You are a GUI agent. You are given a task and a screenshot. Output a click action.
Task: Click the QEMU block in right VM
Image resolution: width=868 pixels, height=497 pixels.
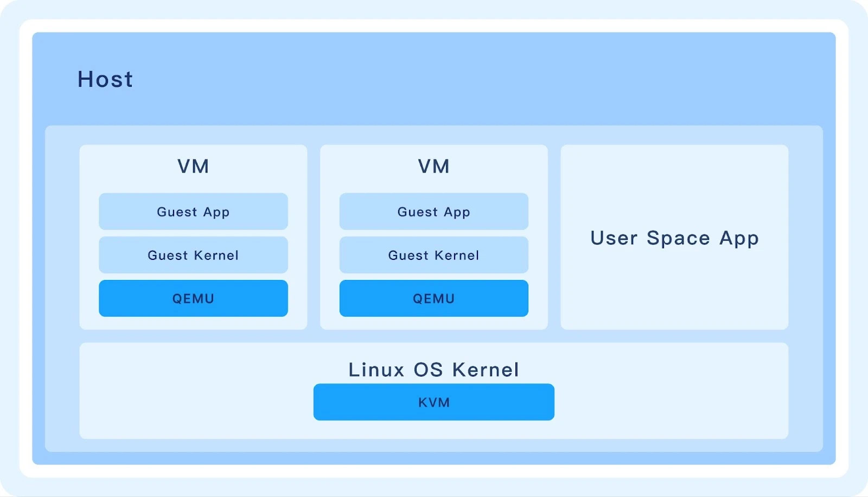[x=434, y=298]
